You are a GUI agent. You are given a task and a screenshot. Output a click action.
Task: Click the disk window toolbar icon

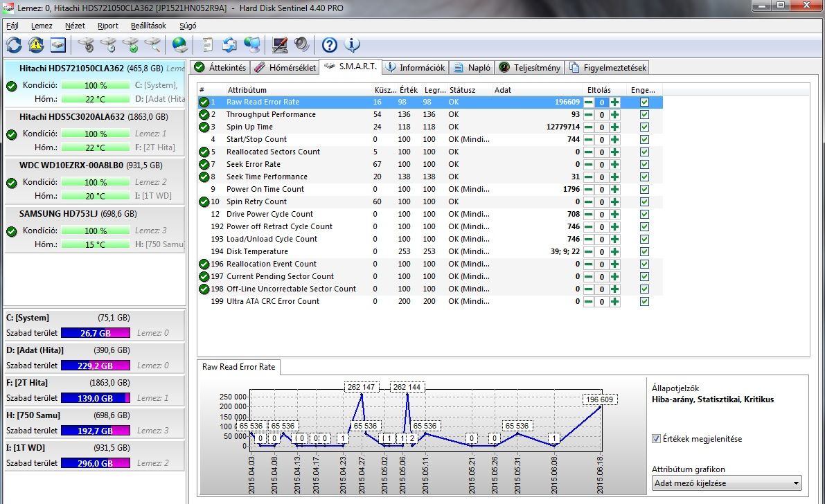(58, 45)
